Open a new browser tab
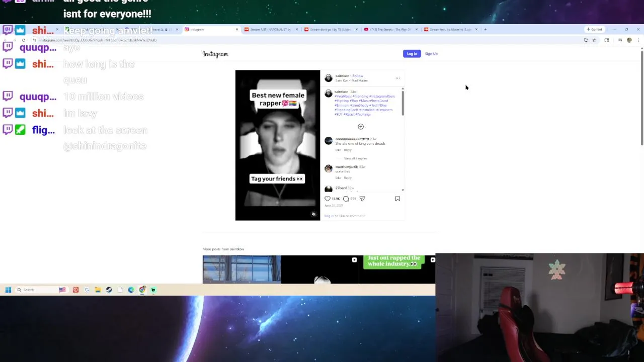This screenshot has height=362, width=644. 486,30
